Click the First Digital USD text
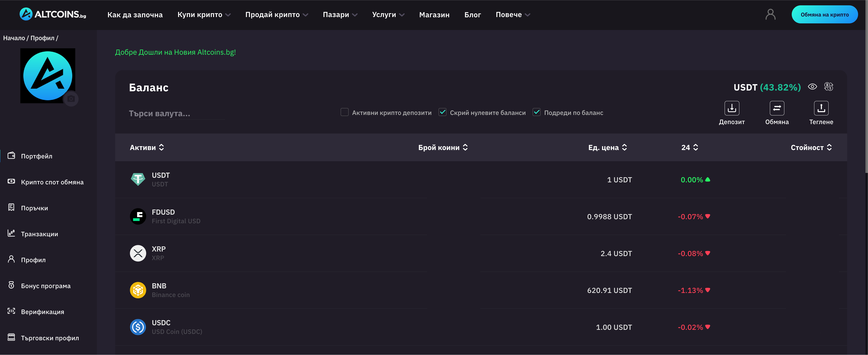Viewport: 868px width, 355px height. coord(176,221)
